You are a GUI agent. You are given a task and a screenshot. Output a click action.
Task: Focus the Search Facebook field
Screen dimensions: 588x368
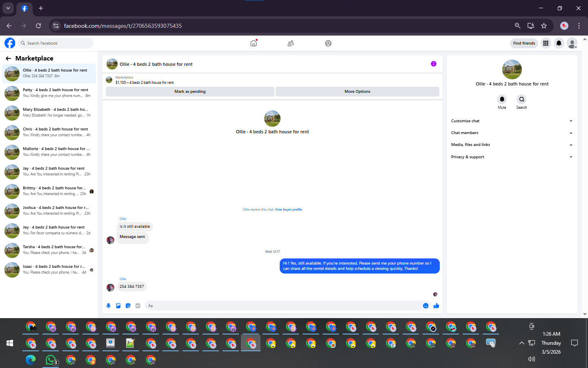tap(56, 43)
